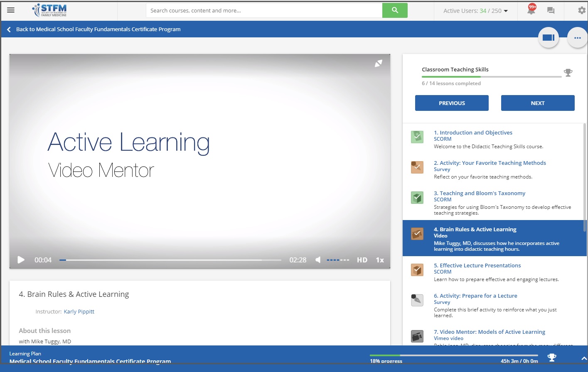Click the '6 / 14 lessons completed' text
Screen dimensions: 588x372
[x=451, y=83]
